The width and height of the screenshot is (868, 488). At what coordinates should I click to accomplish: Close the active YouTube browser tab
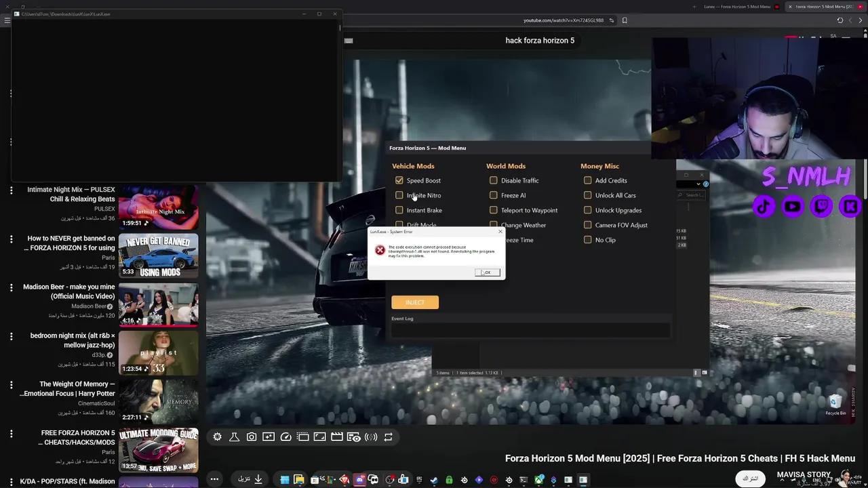pos(789,7)
